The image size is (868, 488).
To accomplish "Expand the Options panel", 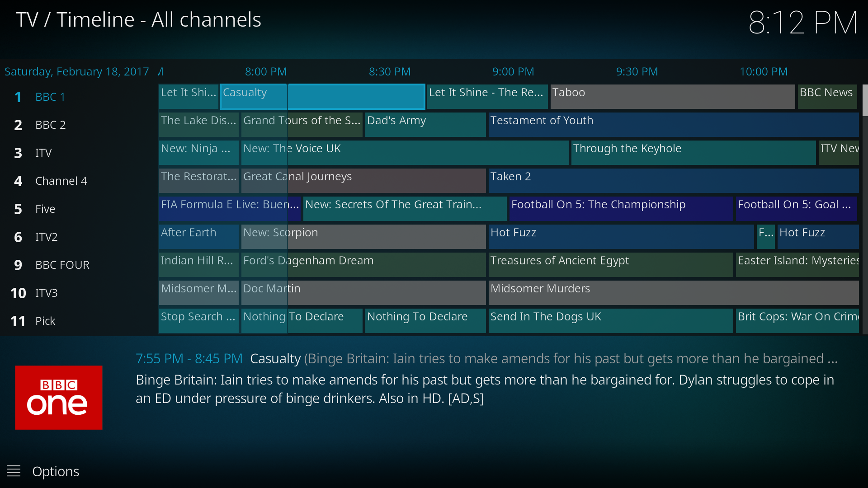I will pyautogui.click(x=13, y=472).
